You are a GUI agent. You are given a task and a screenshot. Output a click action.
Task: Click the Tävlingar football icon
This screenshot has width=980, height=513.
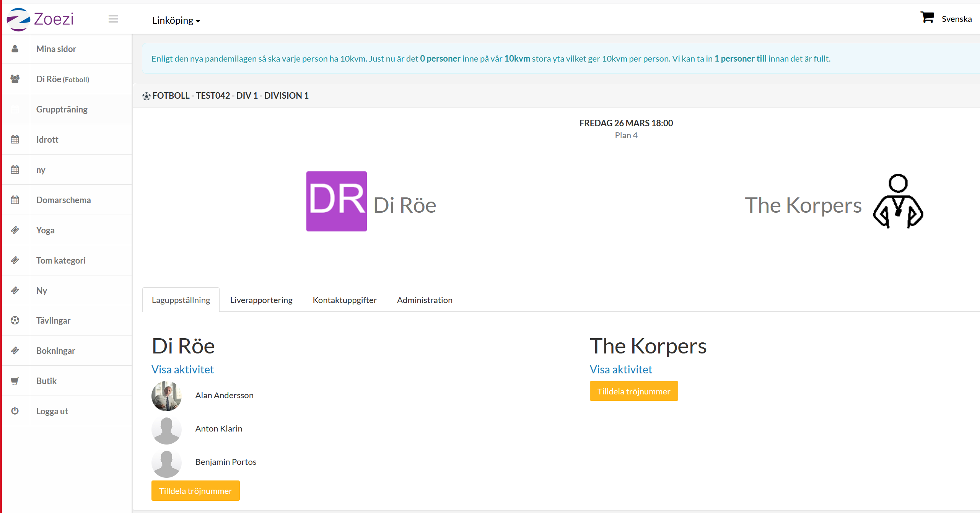tap(15, 321)
